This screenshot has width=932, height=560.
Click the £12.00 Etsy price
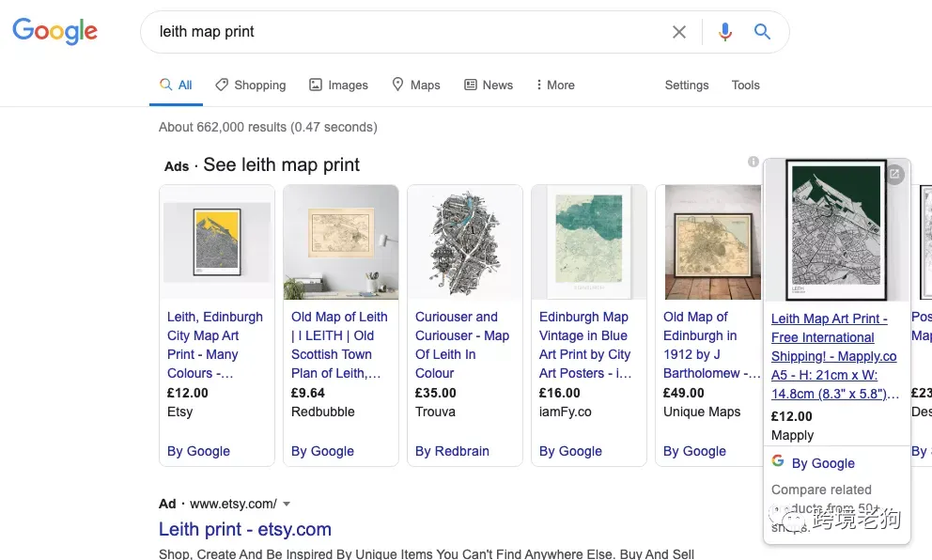(x=188, y=393)
